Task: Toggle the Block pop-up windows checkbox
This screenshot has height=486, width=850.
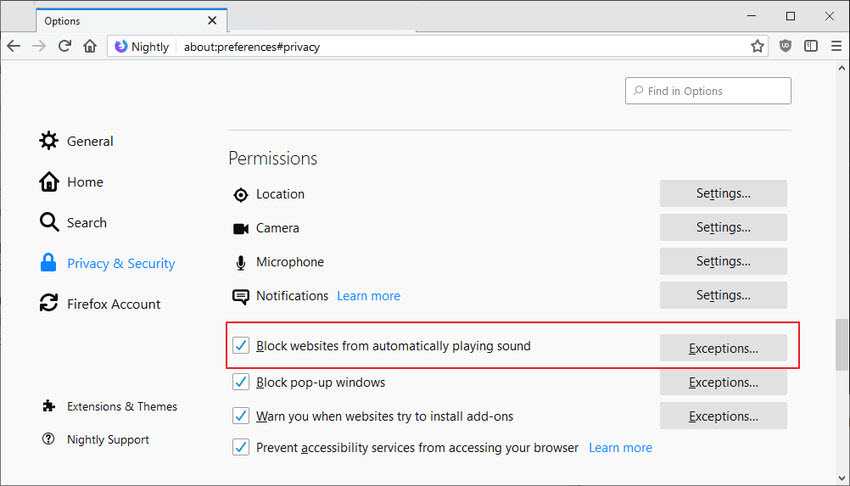Action: pyautogui.click(x=241, y=382)
